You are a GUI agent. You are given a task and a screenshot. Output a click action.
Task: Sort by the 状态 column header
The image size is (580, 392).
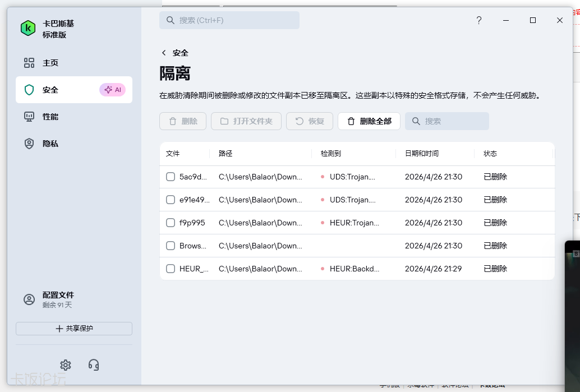(x=490, y=154)
